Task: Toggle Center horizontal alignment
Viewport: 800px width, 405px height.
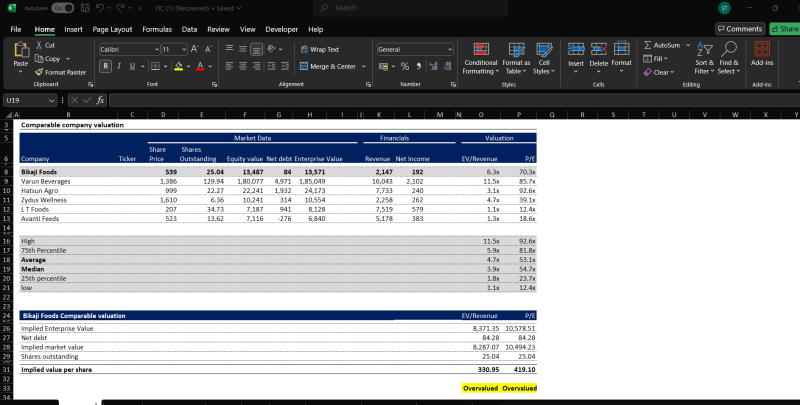Action: pyautogui.click(x=243, y=66)
